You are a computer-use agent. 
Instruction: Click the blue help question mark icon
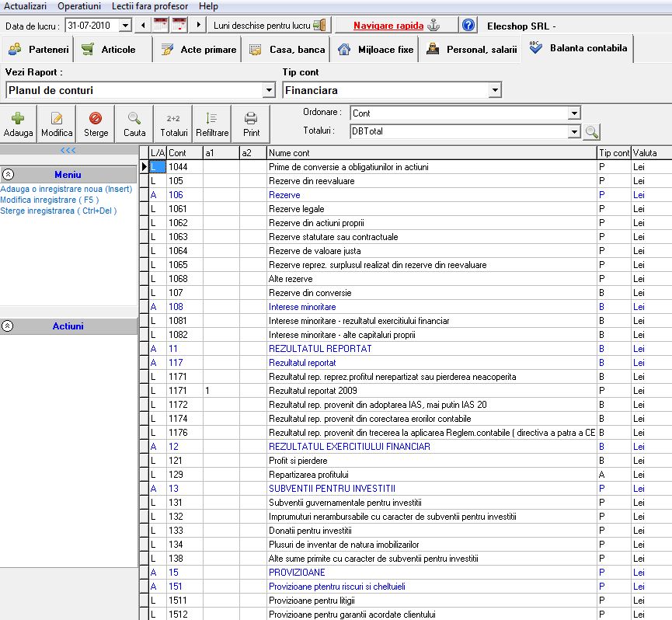point(468,26)
